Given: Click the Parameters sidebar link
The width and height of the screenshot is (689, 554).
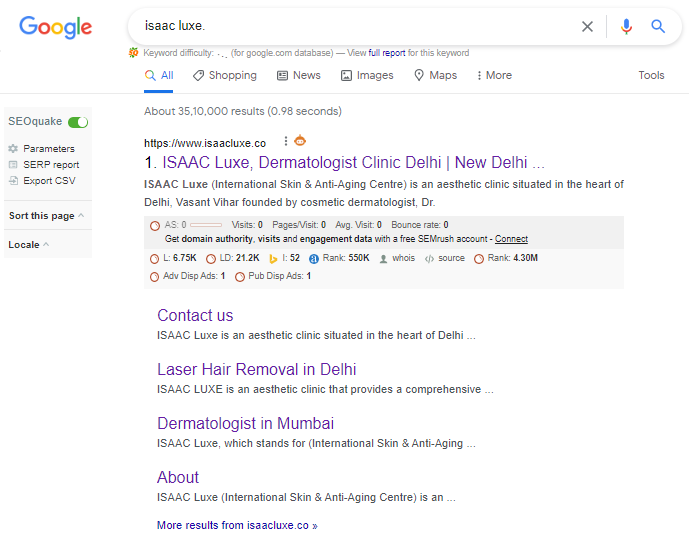Looking at the screenshot, I should (49, 149).
